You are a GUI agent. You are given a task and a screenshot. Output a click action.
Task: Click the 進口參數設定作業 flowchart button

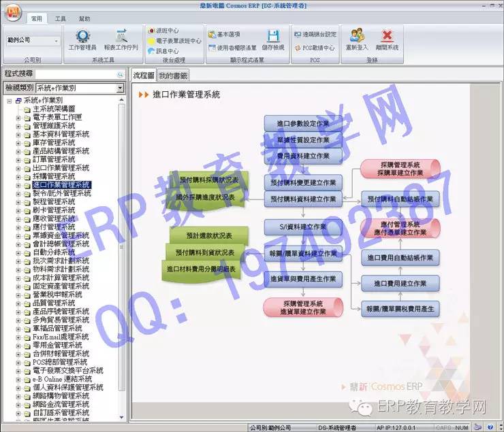(303, 123)
